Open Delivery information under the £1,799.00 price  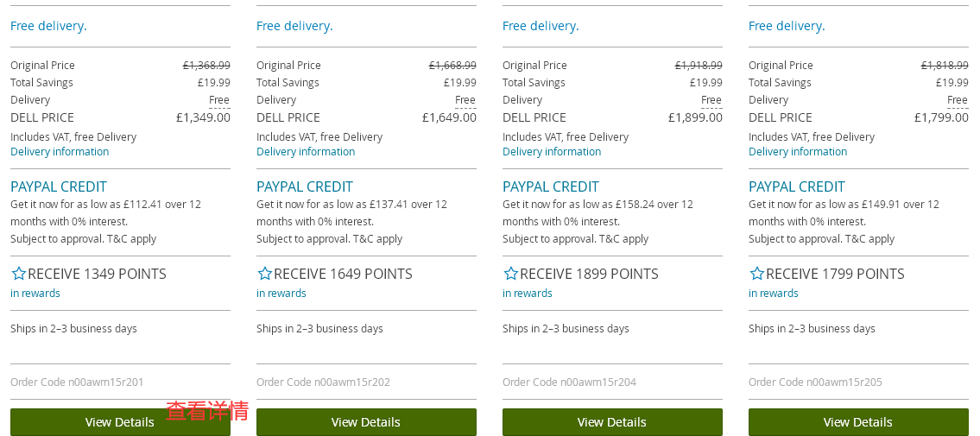click(x=798, y=152)
